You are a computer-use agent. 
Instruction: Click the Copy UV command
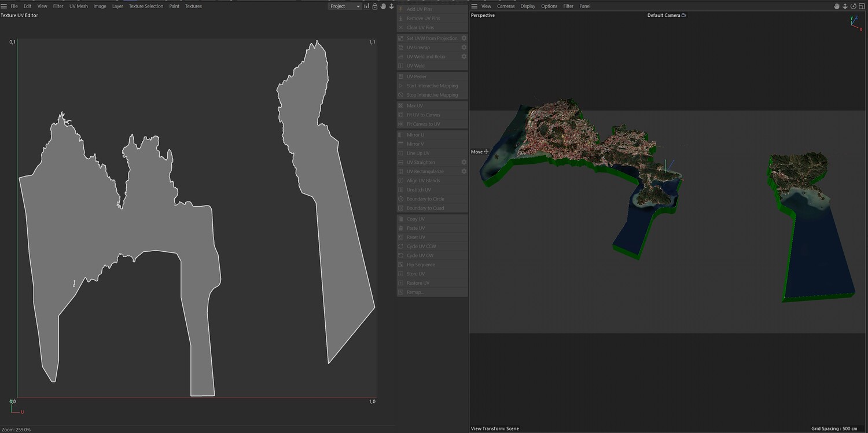[x=432, y=219]
